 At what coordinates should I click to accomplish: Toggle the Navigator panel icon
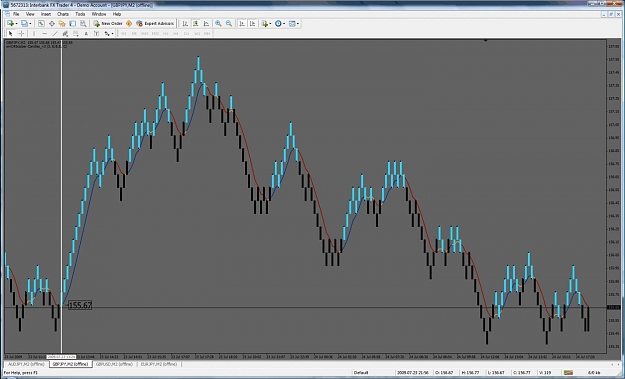[62, 24]
